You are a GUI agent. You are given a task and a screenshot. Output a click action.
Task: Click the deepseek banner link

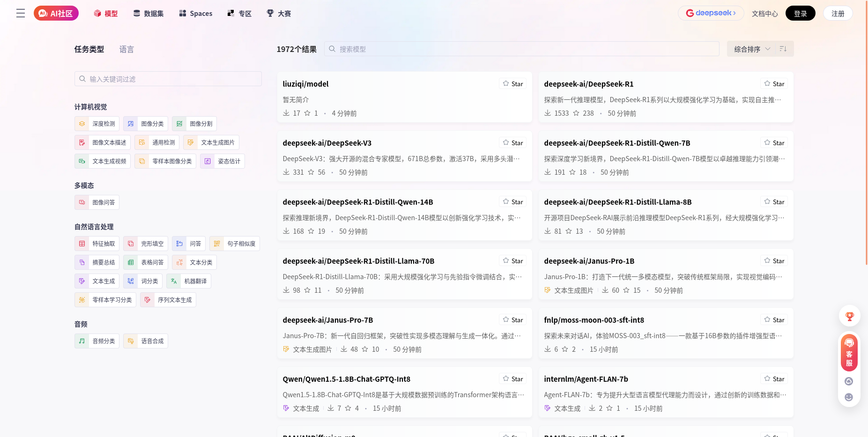(711, 13)
